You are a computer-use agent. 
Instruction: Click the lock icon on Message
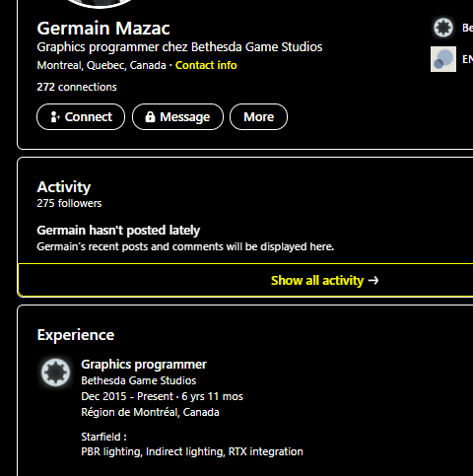[x=150, y=116]
